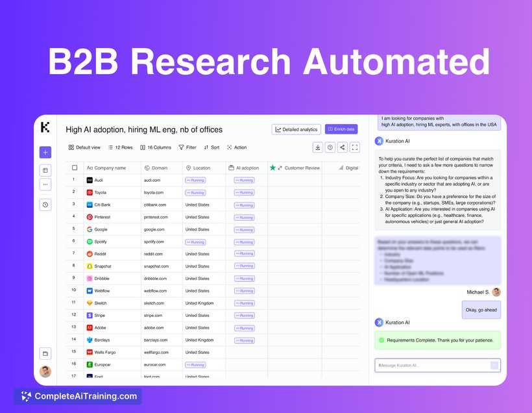Click the purple plus add button
This screenshot has width=532, height=413.
tap(45, 153)
